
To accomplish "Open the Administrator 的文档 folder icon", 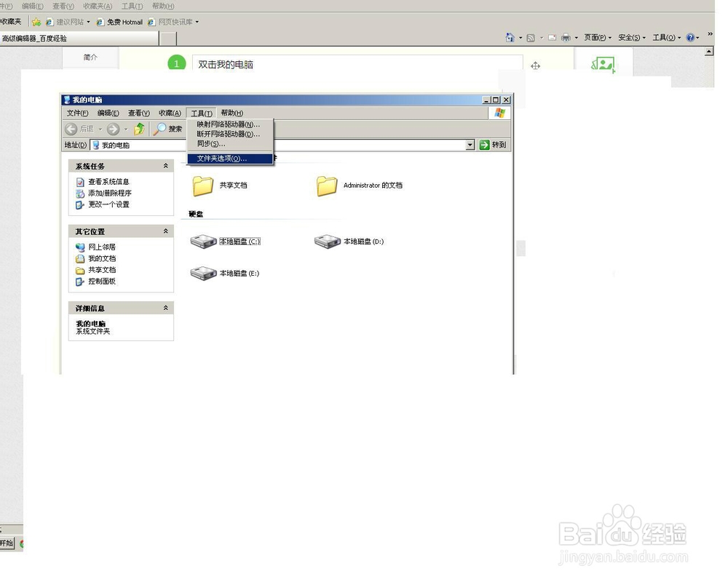I will click(x=327, y=186).
